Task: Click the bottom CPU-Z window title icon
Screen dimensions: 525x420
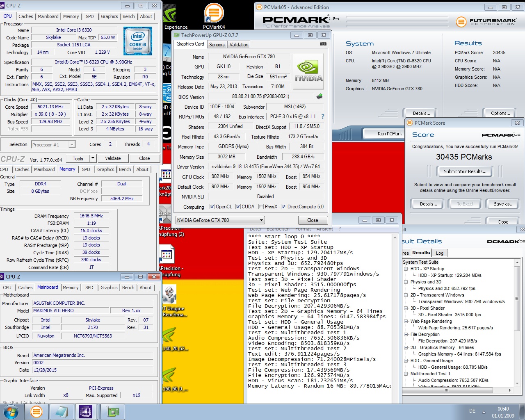Action: [x=2, y=277]
